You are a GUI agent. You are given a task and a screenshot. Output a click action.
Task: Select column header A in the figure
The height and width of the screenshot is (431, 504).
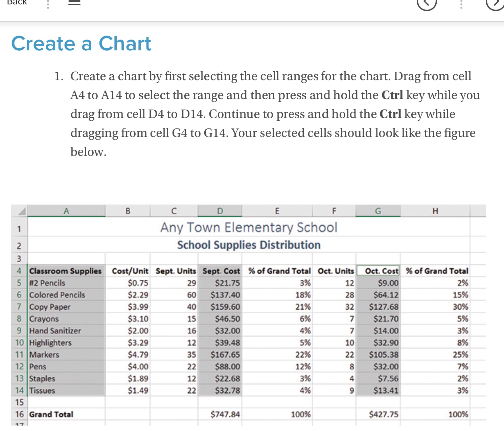tap(66, 211)
